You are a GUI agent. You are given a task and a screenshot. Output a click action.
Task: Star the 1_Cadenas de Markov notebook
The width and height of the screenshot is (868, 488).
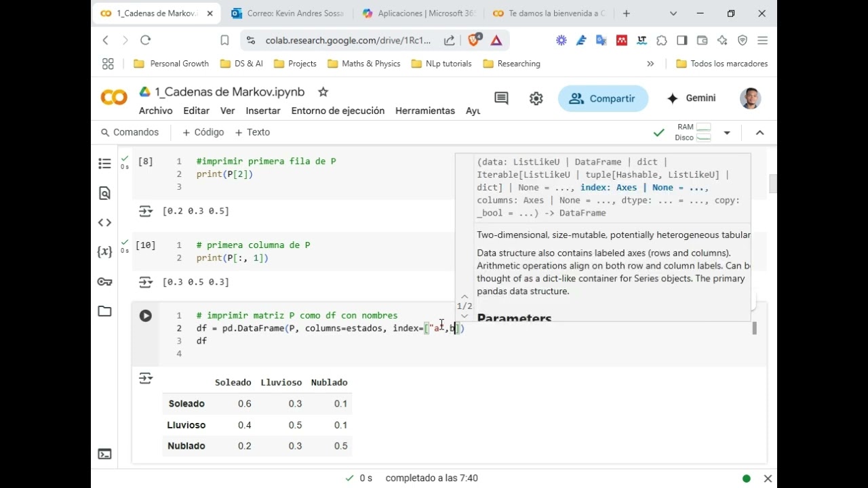[x=323, y=91]
